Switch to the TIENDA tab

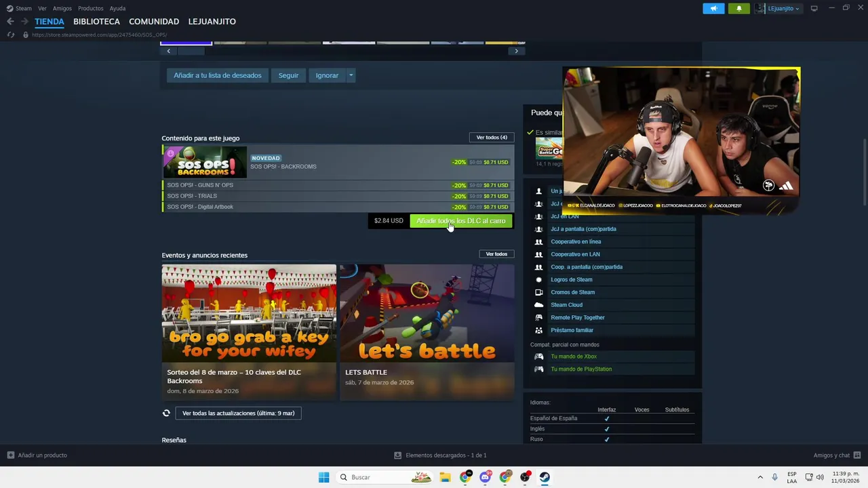50,22
